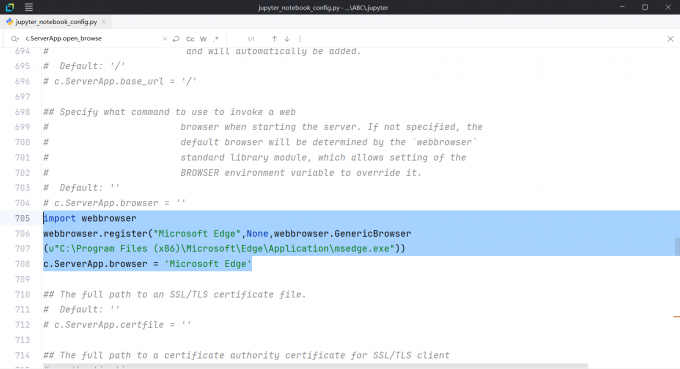Click orange marker in error stripe
680x369 pixels.
[x=677, y=317]
